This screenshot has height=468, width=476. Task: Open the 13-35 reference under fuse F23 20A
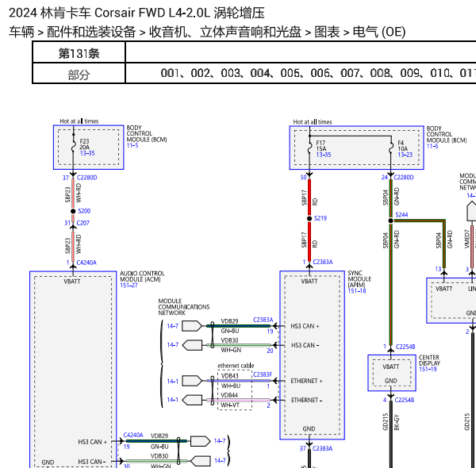[87, 153]
